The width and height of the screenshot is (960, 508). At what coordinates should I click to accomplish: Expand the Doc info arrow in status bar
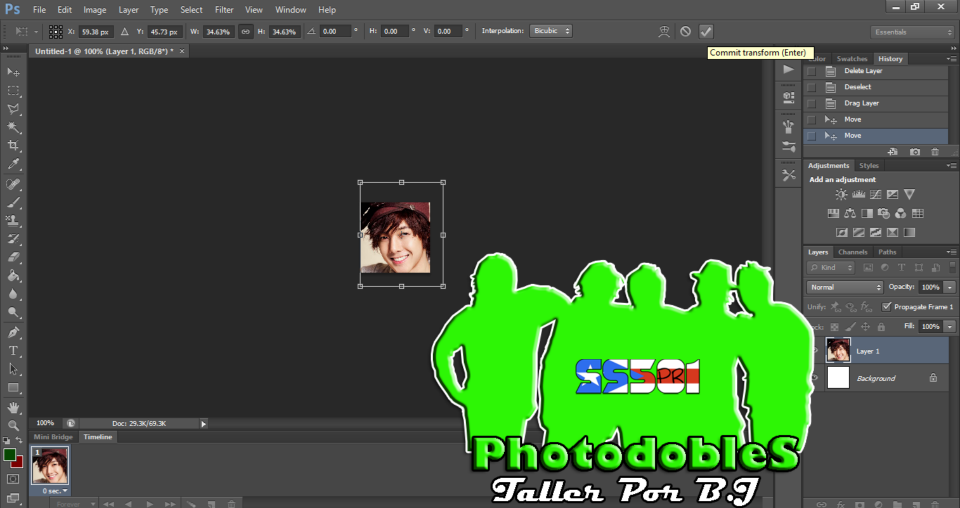point(203,424)
